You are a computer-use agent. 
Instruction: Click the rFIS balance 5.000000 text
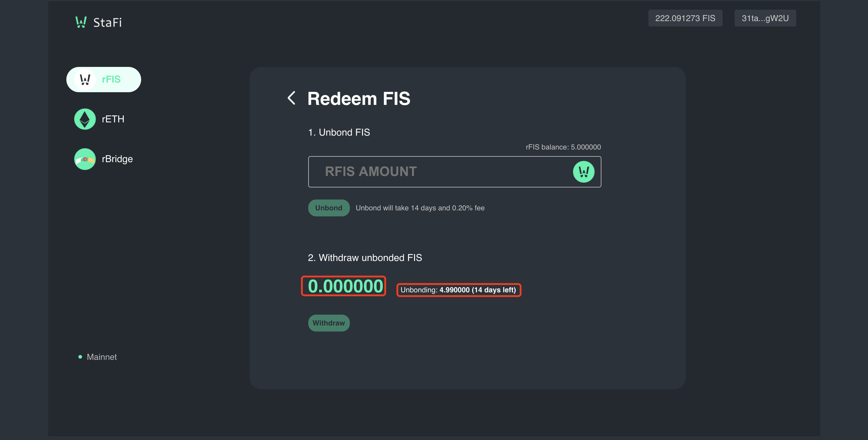tap(563, 147)
